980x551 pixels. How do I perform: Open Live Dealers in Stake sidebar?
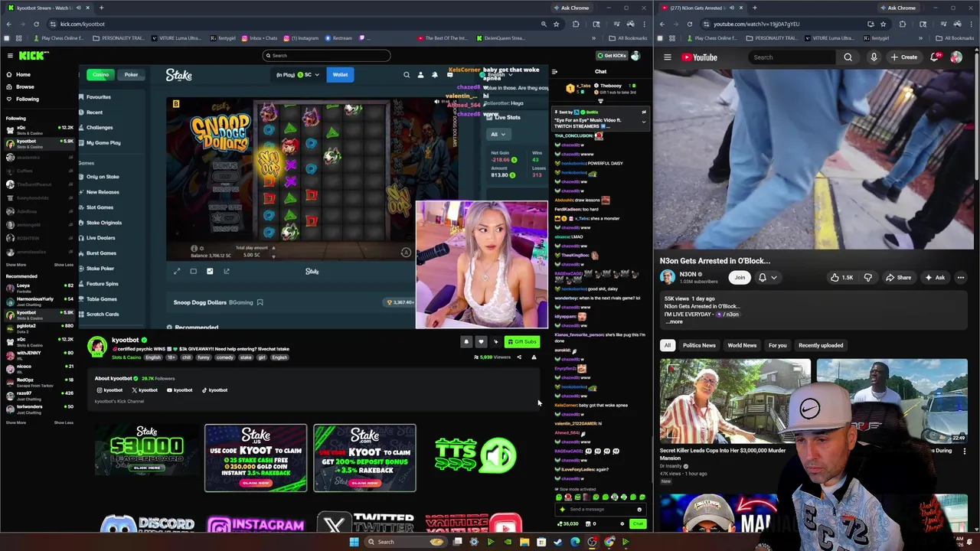tap(100, 238)
